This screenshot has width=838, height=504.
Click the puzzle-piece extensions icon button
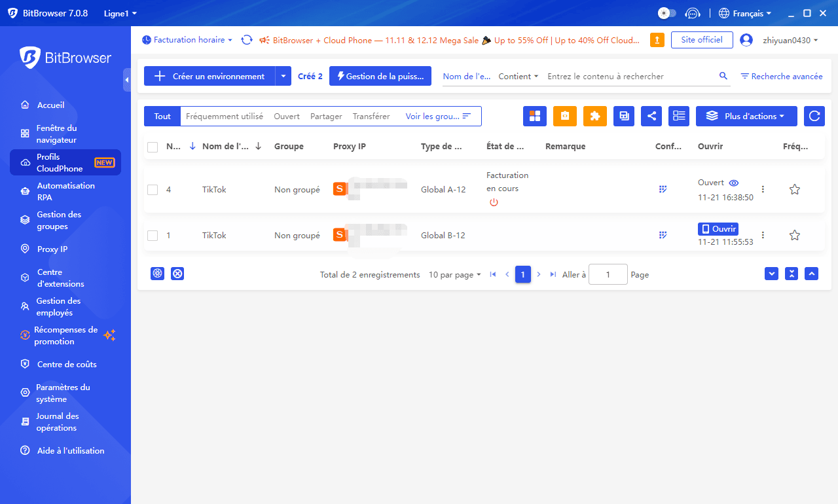[595, 116]
